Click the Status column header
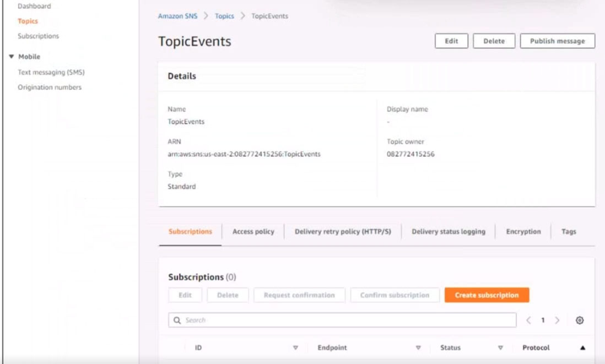Image resolution: width=605 pixels, height=364 pixels. 450,347
